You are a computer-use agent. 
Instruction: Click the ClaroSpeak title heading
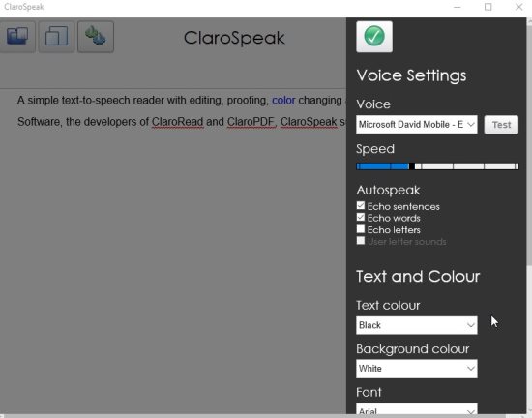point(234,38)
